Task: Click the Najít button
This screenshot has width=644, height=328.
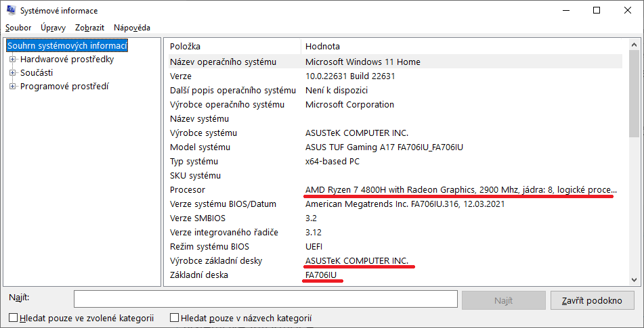Action: pyautogui.click(x=504, y=300)
